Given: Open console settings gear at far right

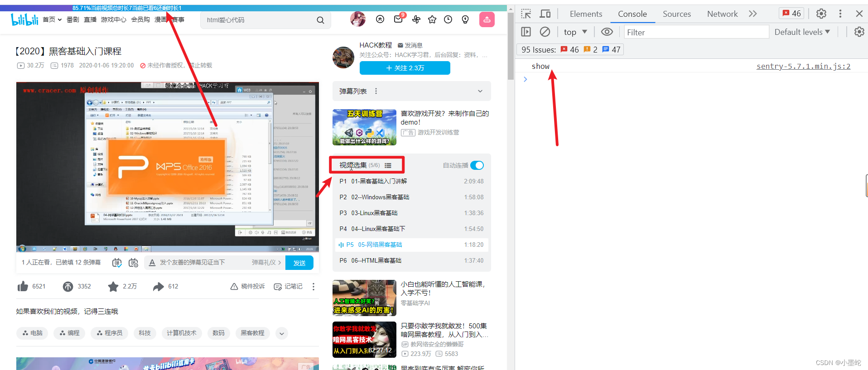Looking at the screenshot, I should pyautogui.click(x=859, y=32).
